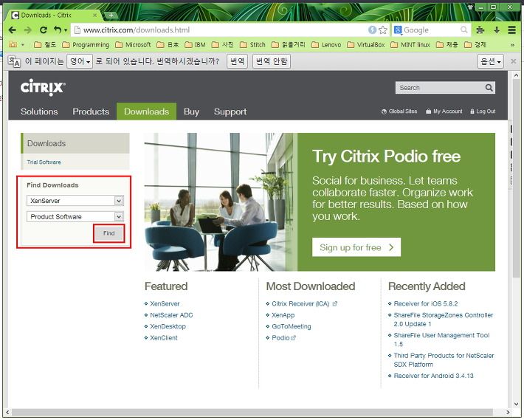524x420 pixels.
Task: Select the Downloads nav tab
Action: tap(146, 111)
